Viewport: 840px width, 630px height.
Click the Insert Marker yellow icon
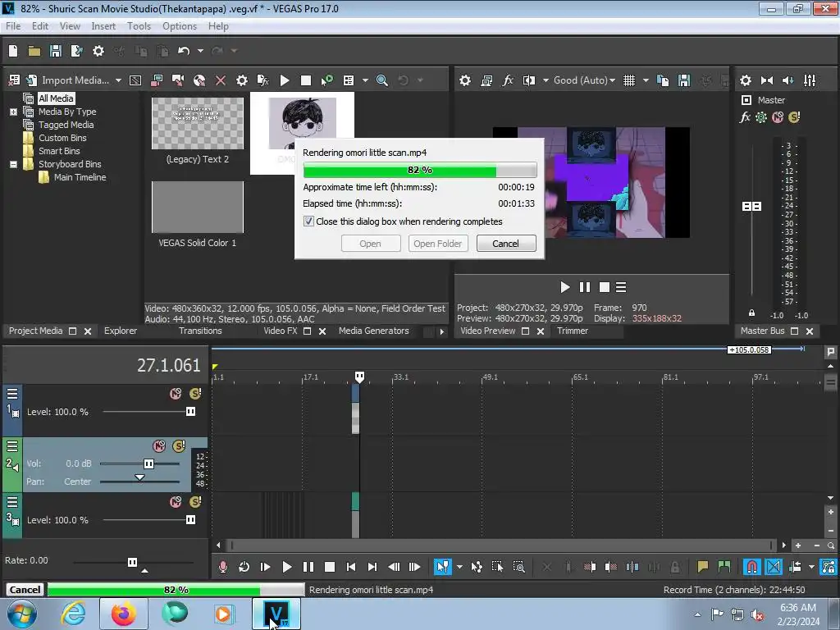[x=702, y=567]
